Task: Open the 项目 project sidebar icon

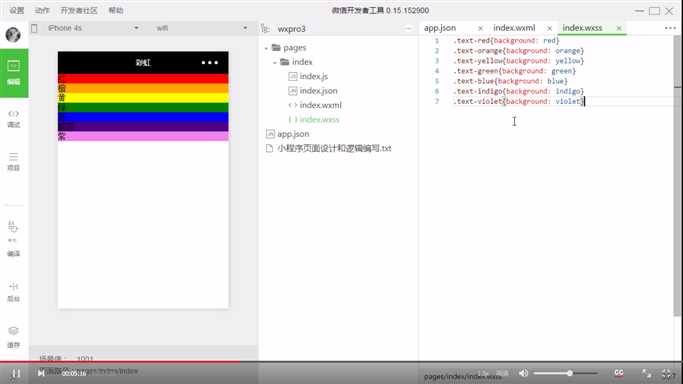Action: coord(14,162)
